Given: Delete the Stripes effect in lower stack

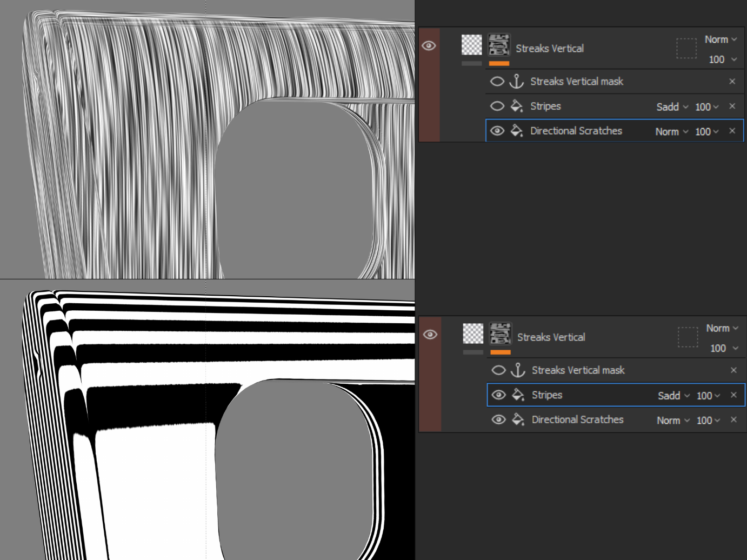Looking at the screenshot, I should (734, 395).
